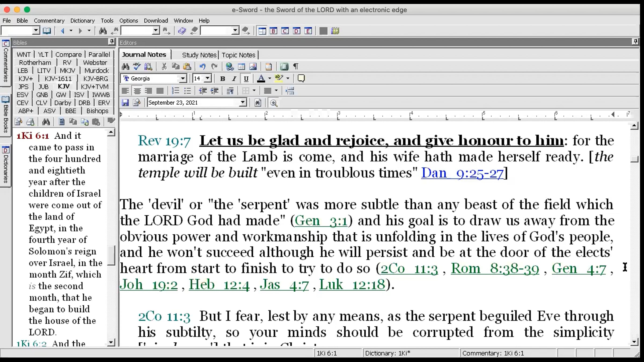Show paragraph marks with the pilcrow icon
This screenshot has width=644, height=362.
(296, 67)
